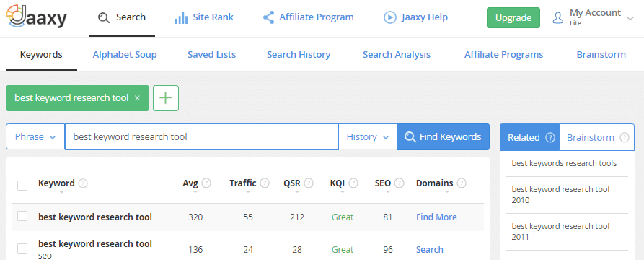Image resolution: width=644 pixels, height=260 pixels.
Task: Click the help icon next to Avg
Action: coord(206,183)
